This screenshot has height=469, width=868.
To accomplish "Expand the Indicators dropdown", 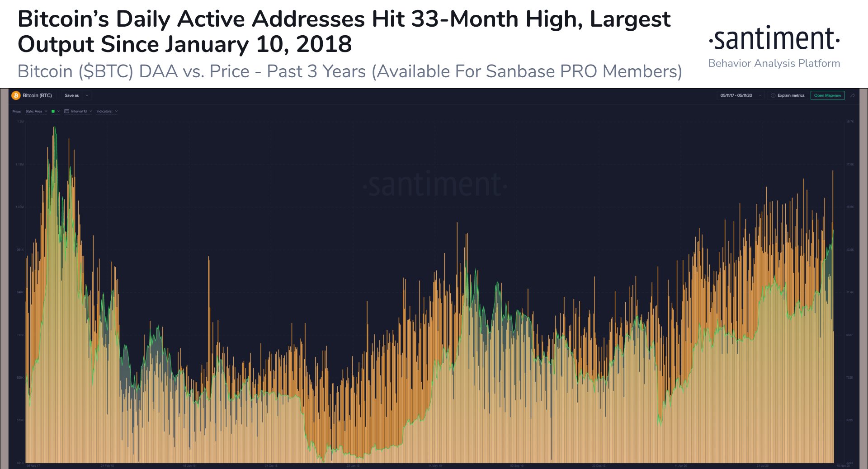I will point(107,111).
